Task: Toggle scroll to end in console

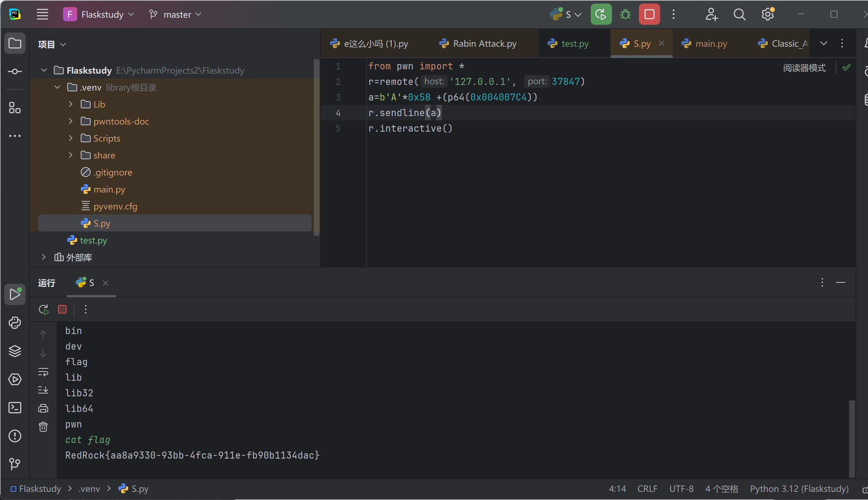Action: tap(43, 390)
